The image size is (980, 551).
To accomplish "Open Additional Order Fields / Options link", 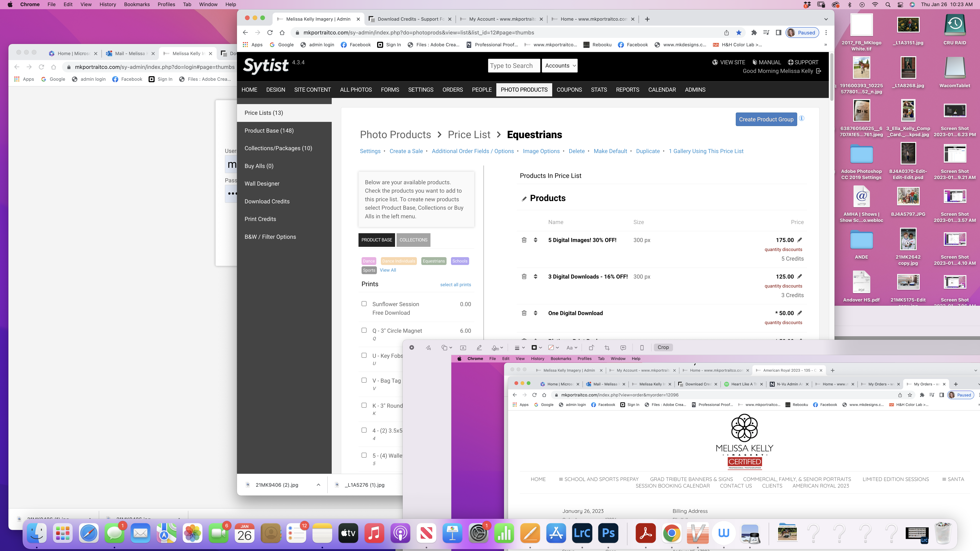I will coord(473,151).
